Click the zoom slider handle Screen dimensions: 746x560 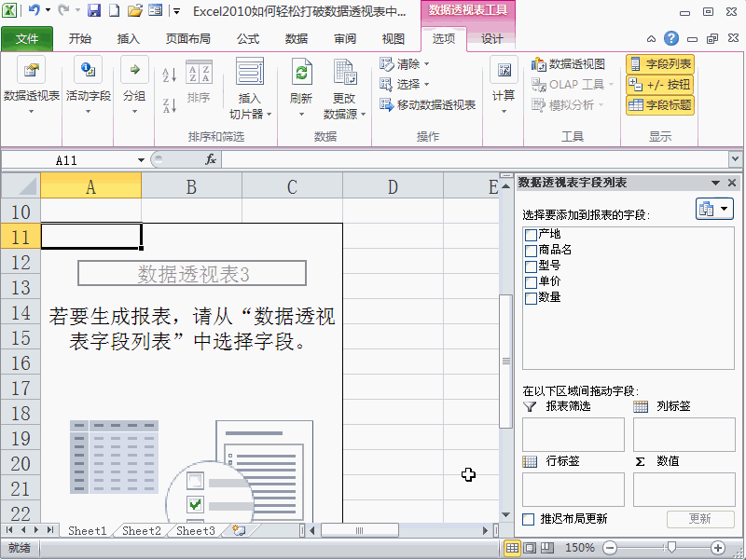click(x=671, y=548)
